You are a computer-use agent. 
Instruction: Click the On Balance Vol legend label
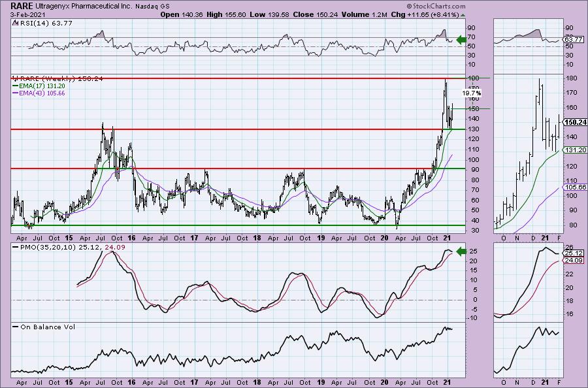[x=48, y=327]
